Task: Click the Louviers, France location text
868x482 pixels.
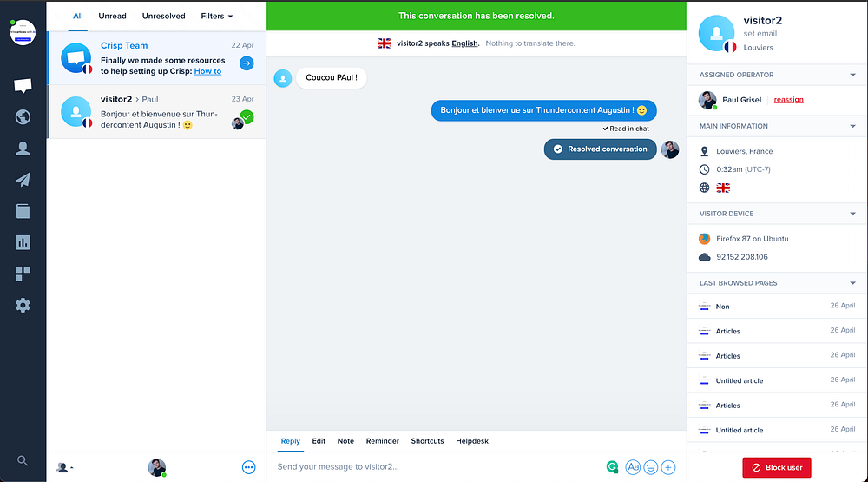Action: coord(745,151)
